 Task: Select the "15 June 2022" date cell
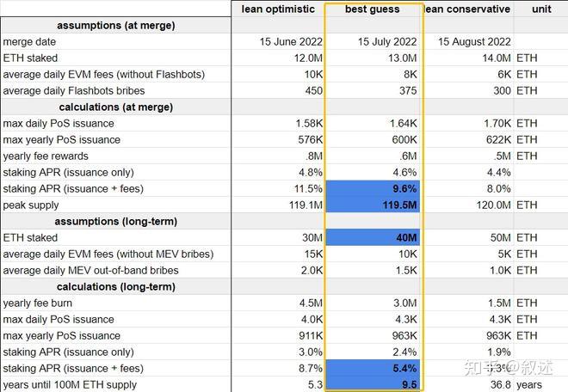pyautogui.click(x=291, y=41)
